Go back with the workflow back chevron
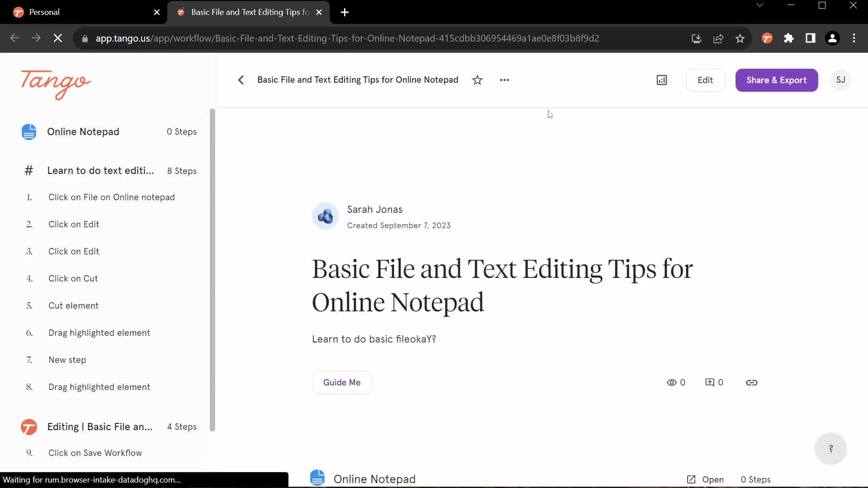The image size is (868, 488). (x=241, y=80)
